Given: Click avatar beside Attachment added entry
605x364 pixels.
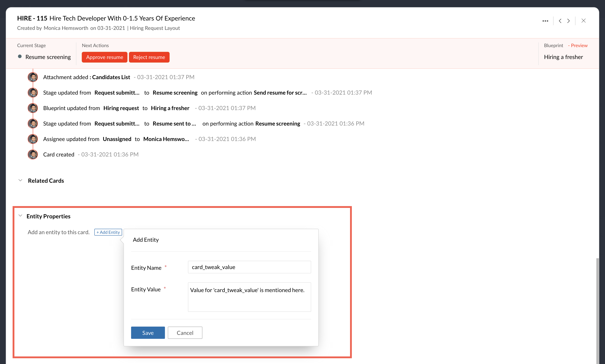Looking at the screenshot, I should (x=33, y=77).
